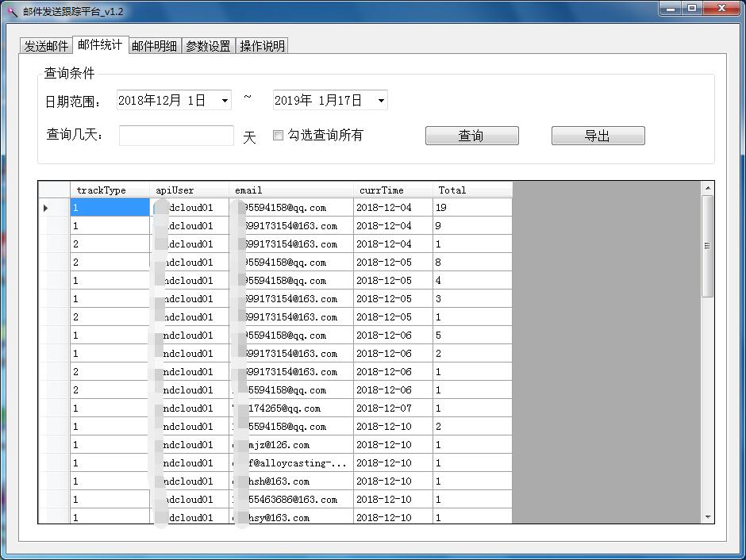The width and height of the screenshot is (746, 560).
Task: Close the 邮件发送跟踪平台 window
Action: tap(721, 9)
